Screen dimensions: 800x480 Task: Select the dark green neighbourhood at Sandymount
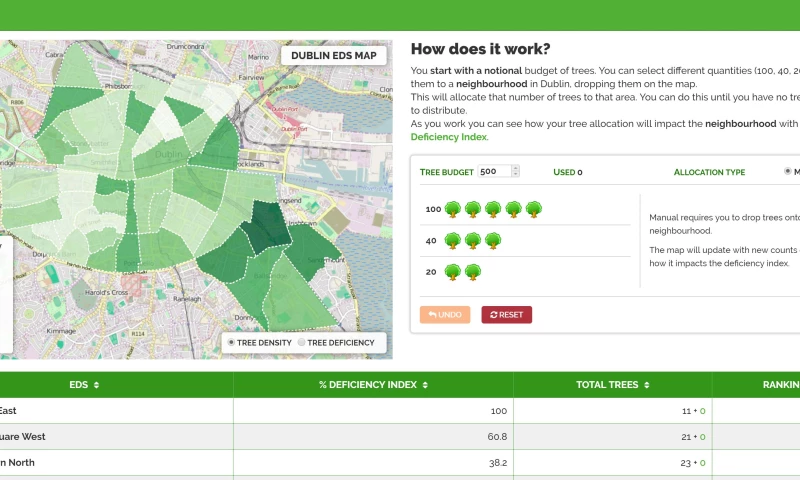pyautogui.click(x=311, y=252)
